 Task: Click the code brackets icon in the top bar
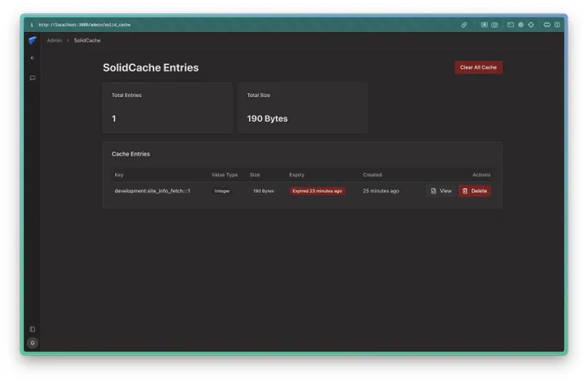(547, 25)
